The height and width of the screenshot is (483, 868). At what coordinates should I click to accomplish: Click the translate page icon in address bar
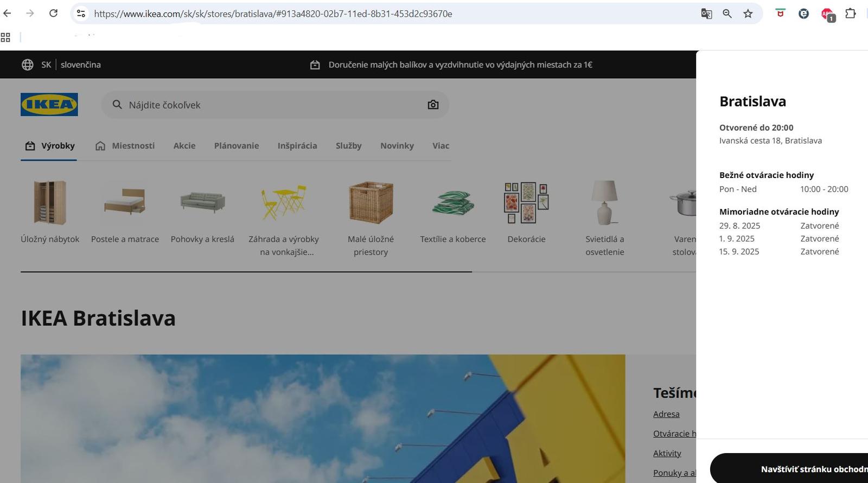[706, 14]
